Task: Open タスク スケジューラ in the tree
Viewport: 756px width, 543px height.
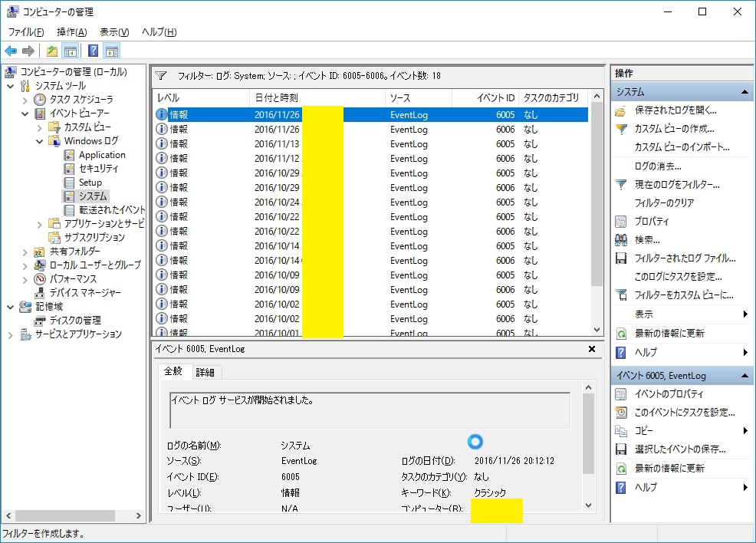Action: pyautogui.click(x=81, y=100)
